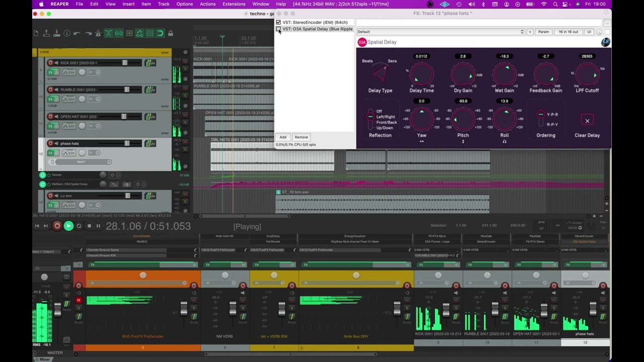
Task: Enable O3A Spatial Delay plugin checkbox
Action: coord(278,29)
